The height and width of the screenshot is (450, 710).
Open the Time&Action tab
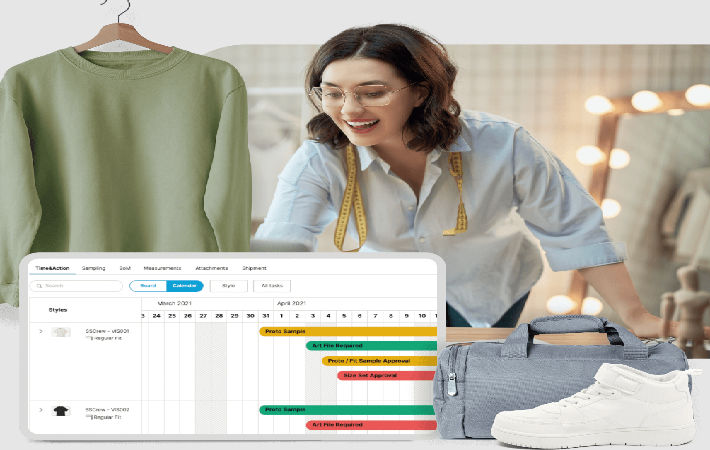click(x=52, y=268)
